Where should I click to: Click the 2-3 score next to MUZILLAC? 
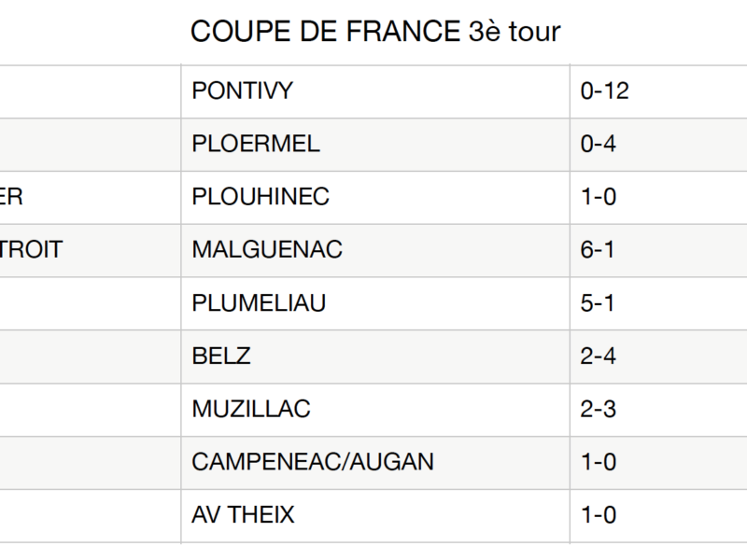coord(599,410)
